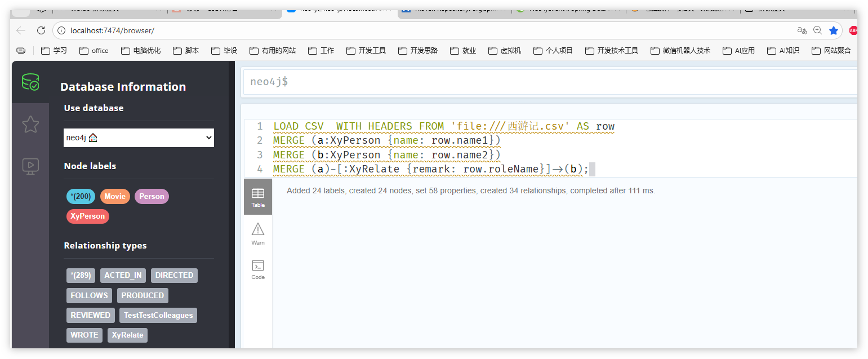
Task: Click the Database Information heading
Action: click(x=123, y=87)
